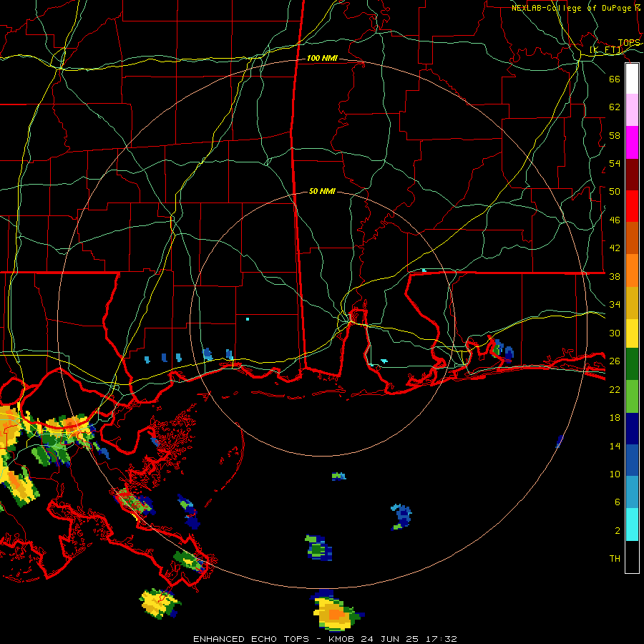Click the legend value 50
The width and height of the screenshot is (644, 644).
click(x=615, y=192)
